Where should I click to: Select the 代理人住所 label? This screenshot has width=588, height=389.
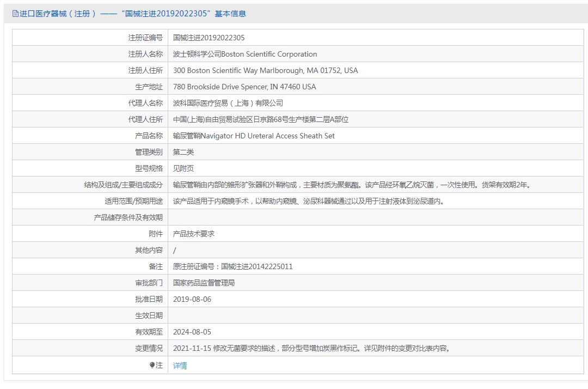145,119
